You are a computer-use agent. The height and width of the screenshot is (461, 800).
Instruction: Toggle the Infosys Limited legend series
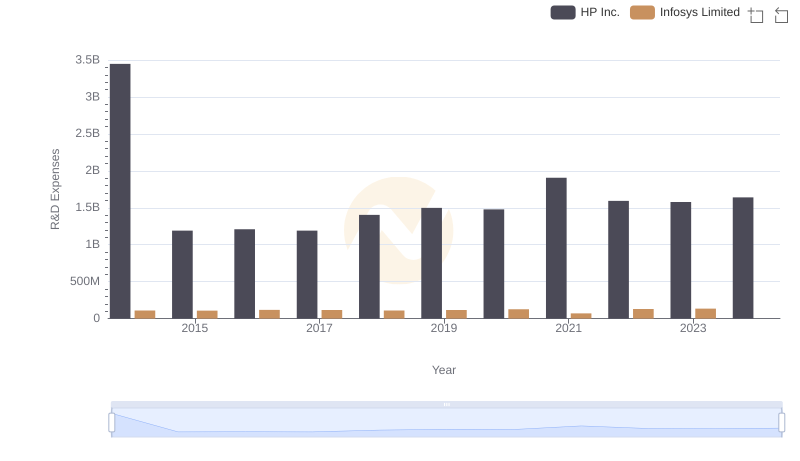tap(685, 12)
